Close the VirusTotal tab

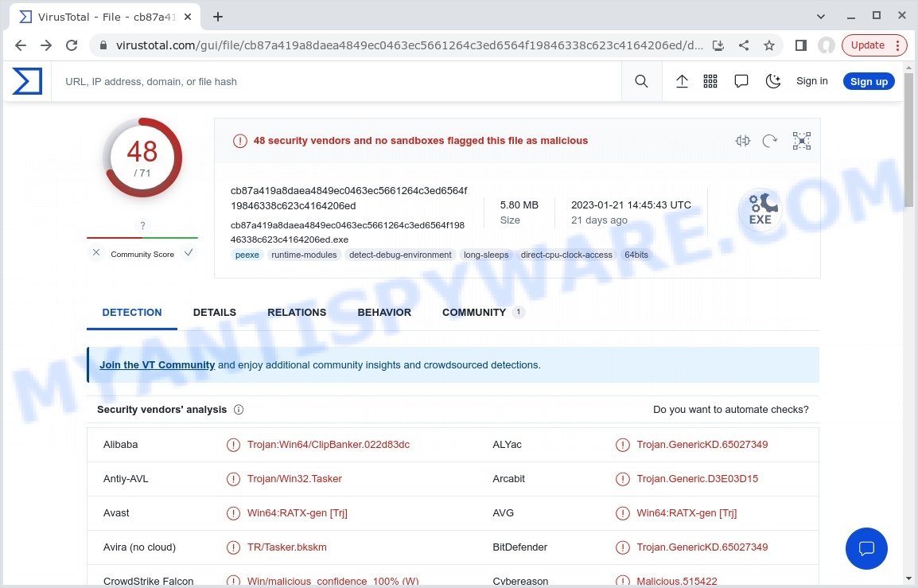tap(188, 17)
